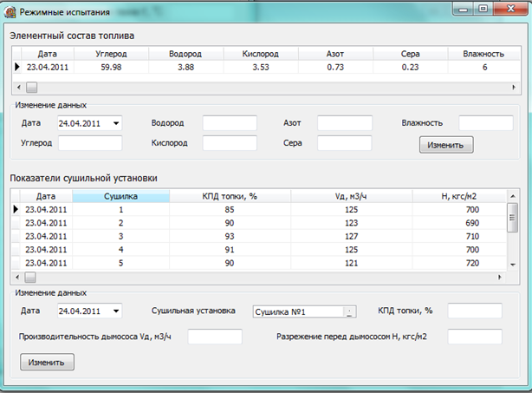The width and height of the screenshot is (532, 393).
Task: Click the КПД топки, % column header
Action: pos(230,196)
